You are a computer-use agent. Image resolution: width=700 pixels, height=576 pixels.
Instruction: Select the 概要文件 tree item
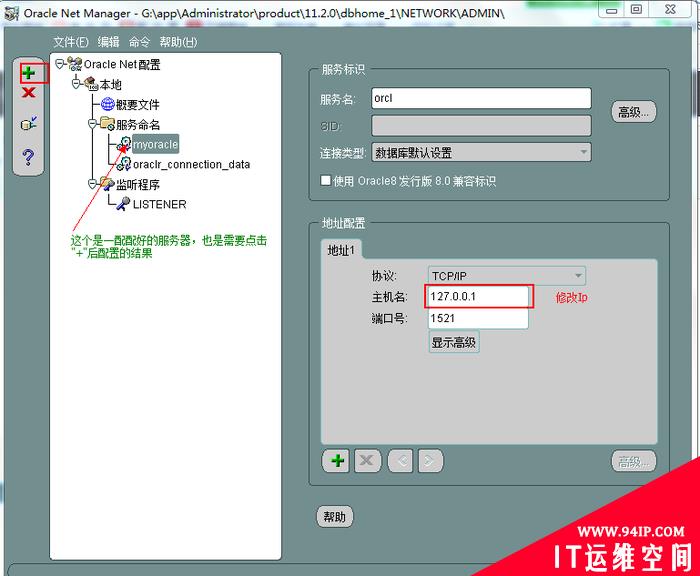[x=138, y=104]
